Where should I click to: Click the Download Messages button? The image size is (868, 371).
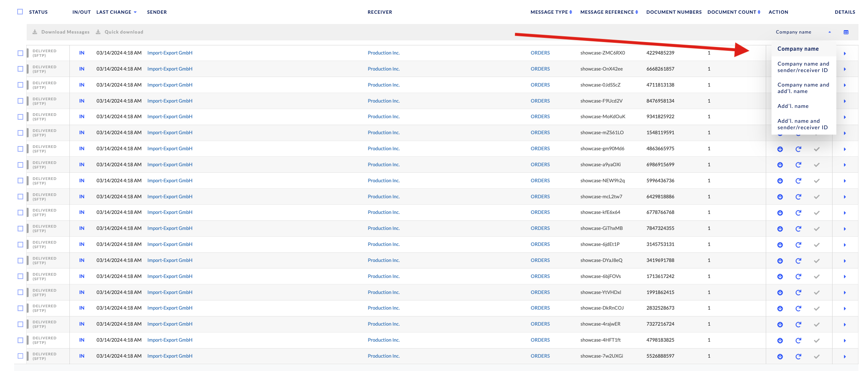[61, 32]
